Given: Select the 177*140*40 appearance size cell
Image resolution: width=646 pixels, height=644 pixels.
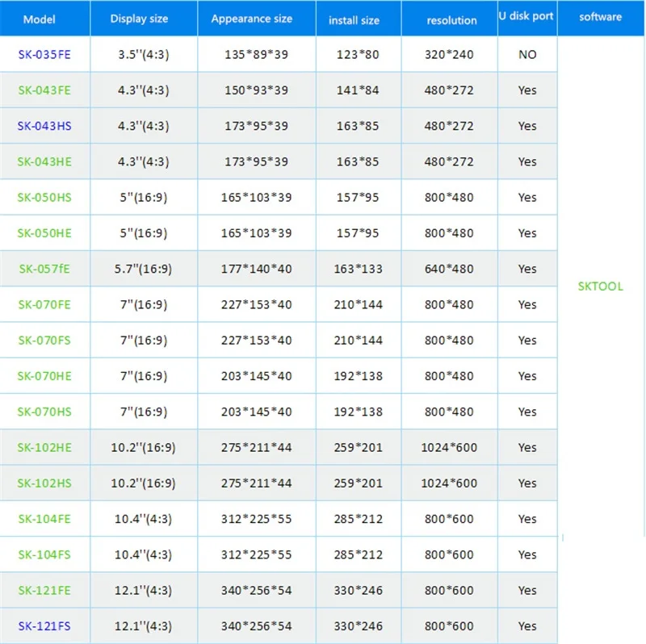Looking at the screenshot, I should coord(256,269).
